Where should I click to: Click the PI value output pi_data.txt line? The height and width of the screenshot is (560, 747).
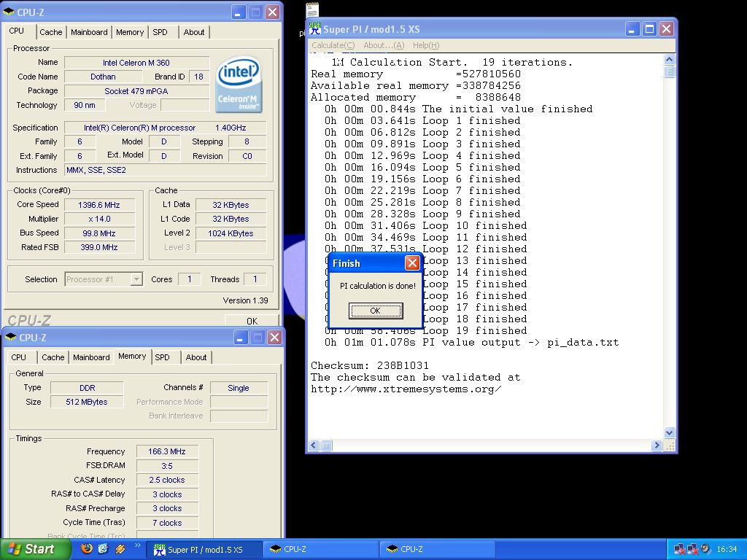coord(472,343)
